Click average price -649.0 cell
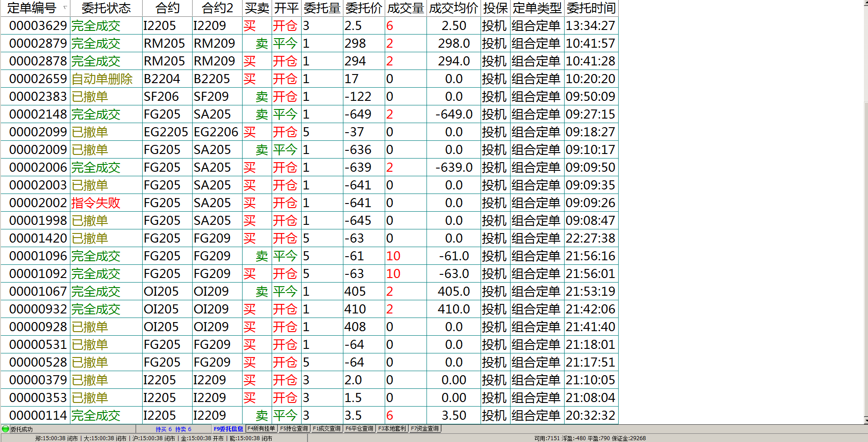Image resolution: width=868 pixels, height=442 pixels. click(454, 114)
